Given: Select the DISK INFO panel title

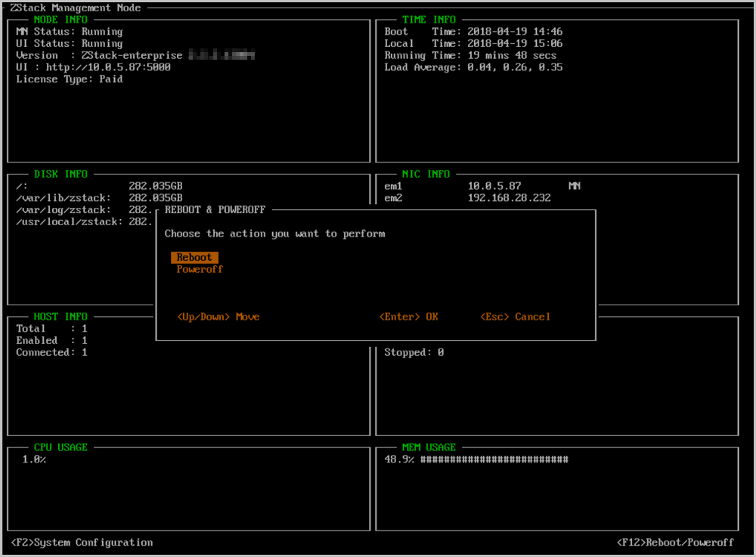Looking at the screenshot, I should [60, 174].
